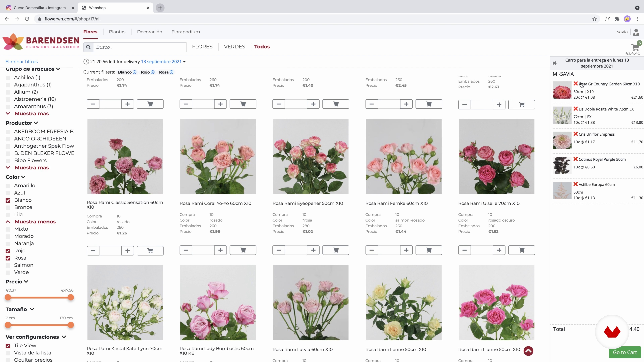Add Rosa Rami Coral Yo-Yo to cart
Image resolution: width=644 pixels, height=362 pixels.
[243, 250]
